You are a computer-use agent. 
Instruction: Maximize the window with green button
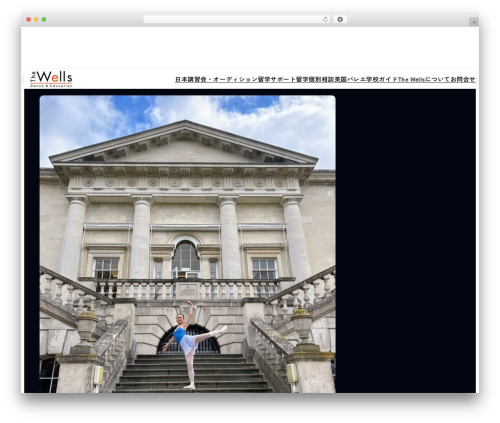(x=44, y=19)
